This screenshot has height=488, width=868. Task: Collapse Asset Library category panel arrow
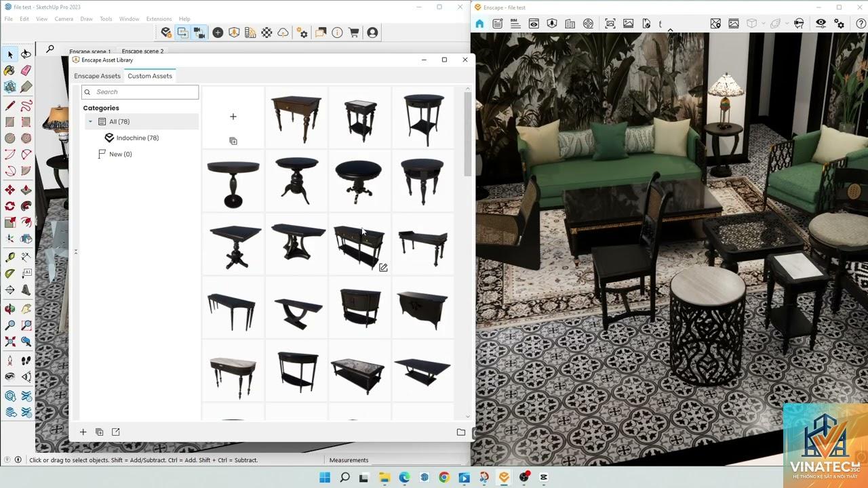[x=76, y=252]
